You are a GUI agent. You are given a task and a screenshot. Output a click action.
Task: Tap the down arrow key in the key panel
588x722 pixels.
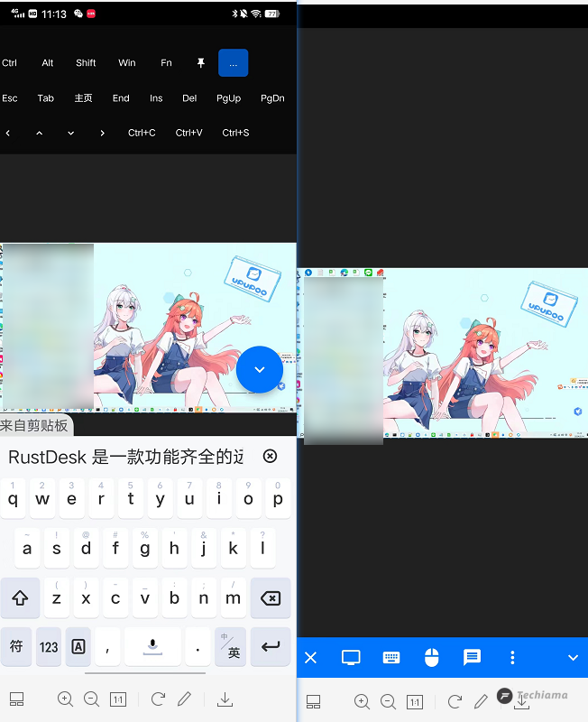coord(70,133)
